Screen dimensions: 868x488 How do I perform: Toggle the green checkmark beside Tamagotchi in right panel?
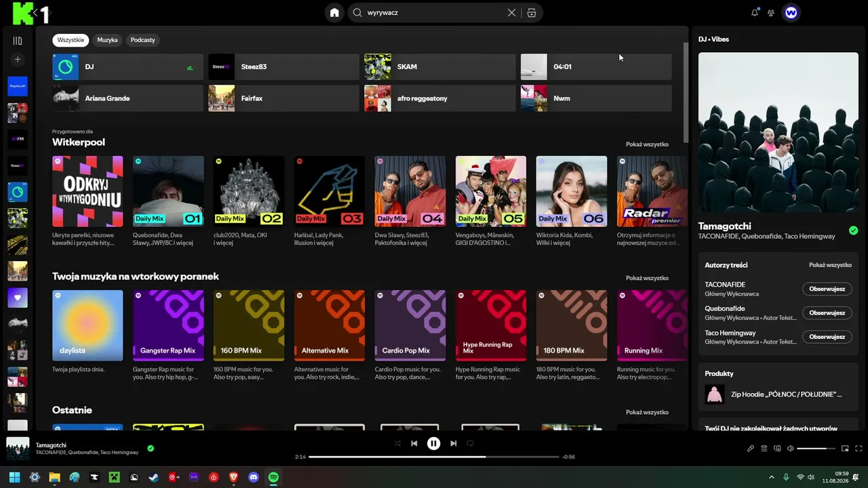(853, 230)
